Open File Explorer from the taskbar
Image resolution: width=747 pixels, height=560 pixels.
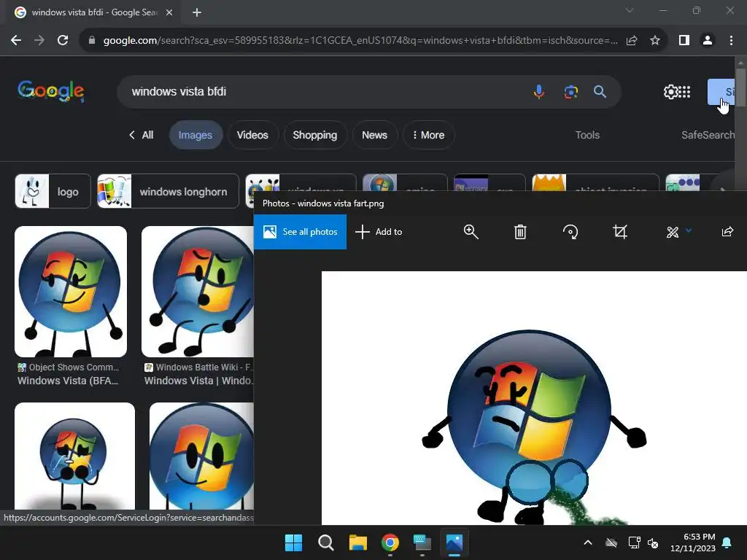357,542
